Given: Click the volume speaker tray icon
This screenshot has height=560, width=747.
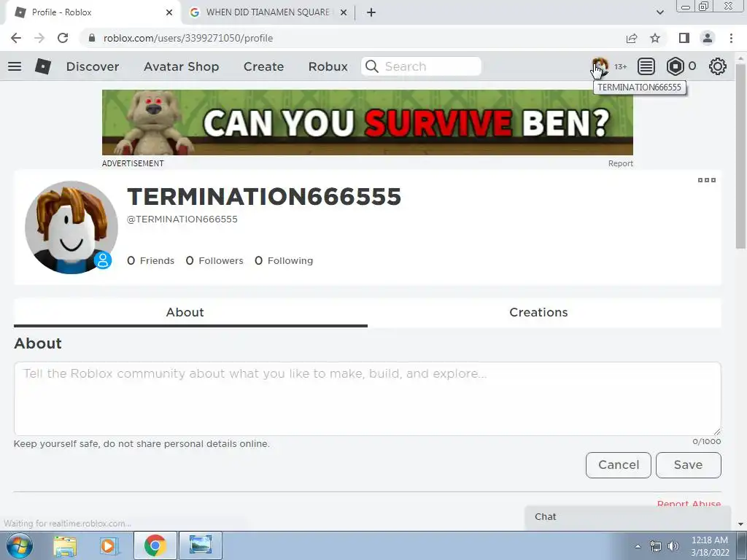Looking at the screenshot, I should [673, 546].
